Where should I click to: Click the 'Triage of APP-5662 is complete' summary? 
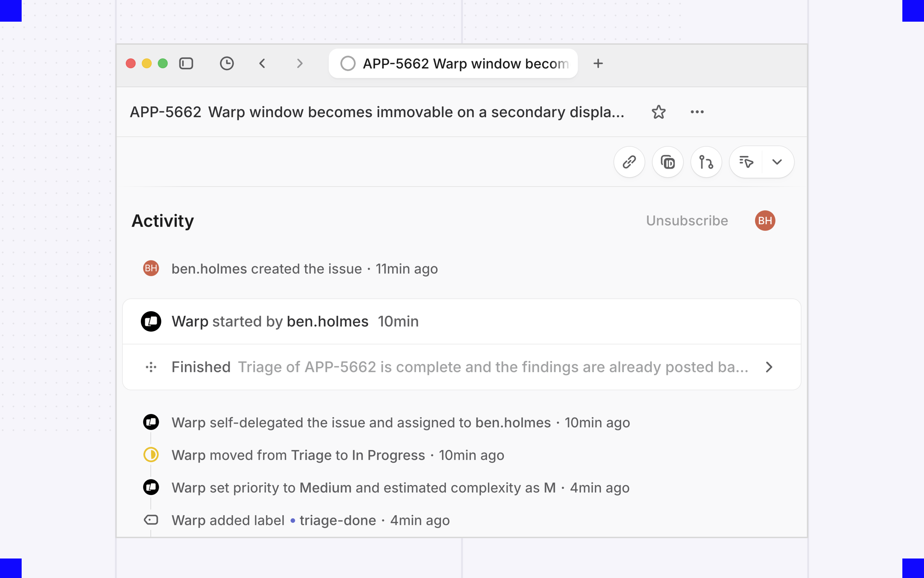pos(493,367)
